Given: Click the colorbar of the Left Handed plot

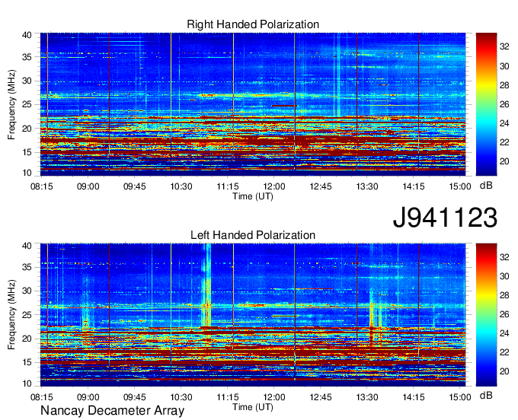Looking at the screenshot, I should click(x=486, y=314).
